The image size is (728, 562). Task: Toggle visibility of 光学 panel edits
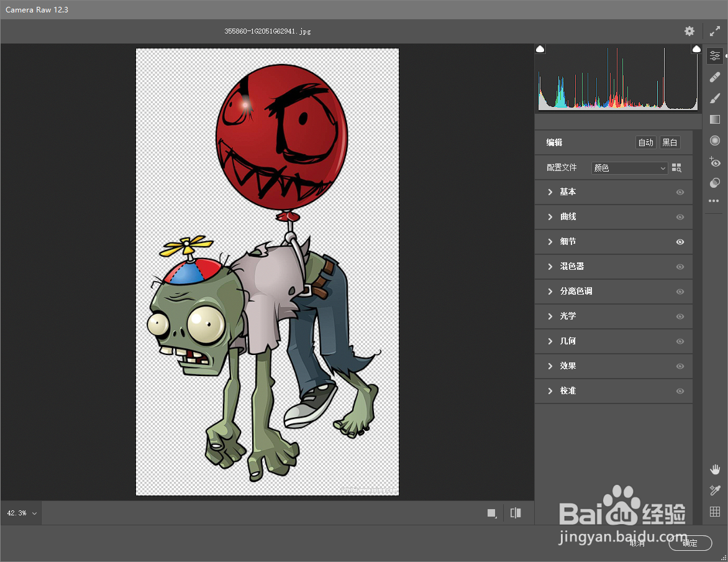pyautogui.click(x=680, y=316)
